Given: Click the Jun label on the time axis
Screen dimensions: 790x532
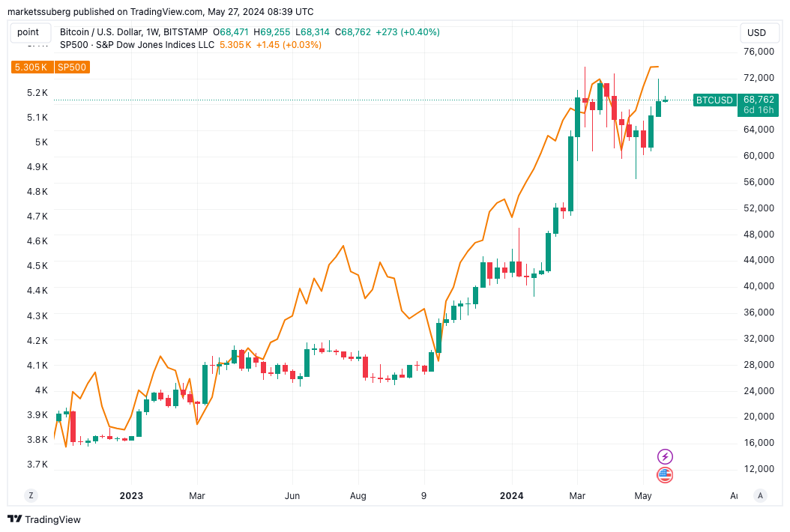Looking at the screenshot, I should click(x=292, y=496).
